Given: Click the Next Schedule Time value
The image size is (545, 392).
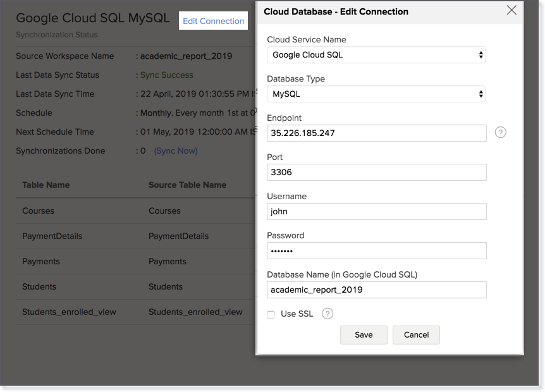Looking at the screenshot, I should coord(199,132).
